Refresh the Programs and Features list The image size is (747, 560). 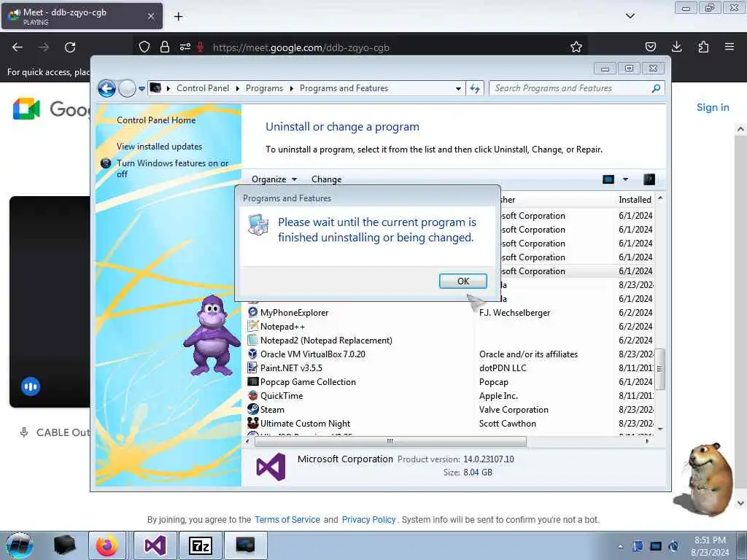point(475,88)
